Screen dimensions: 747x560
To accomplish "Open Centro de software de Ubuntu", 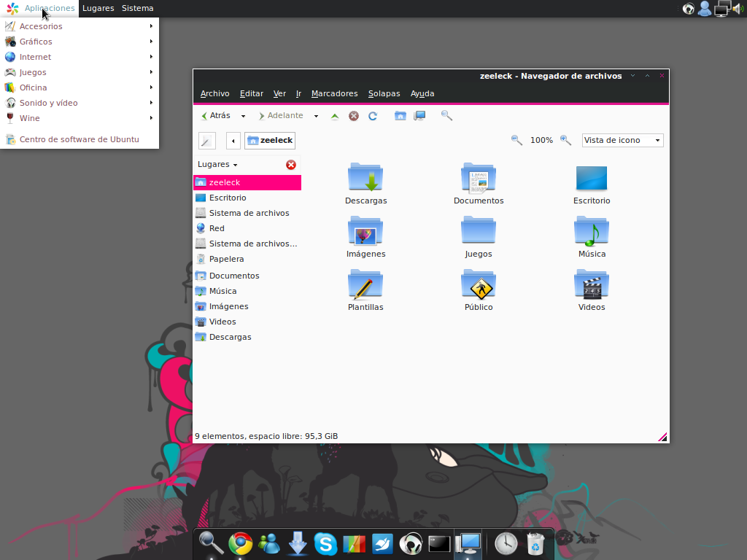I will point(80,139).
